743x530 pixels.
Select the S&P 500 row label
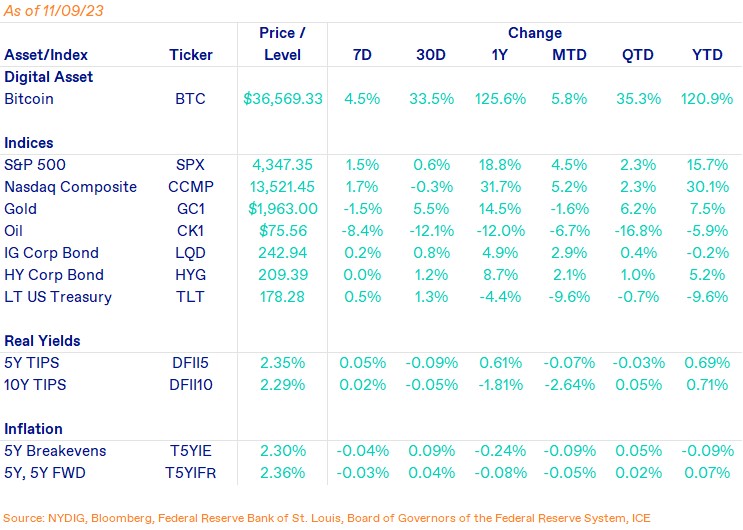tap(34, 165)
